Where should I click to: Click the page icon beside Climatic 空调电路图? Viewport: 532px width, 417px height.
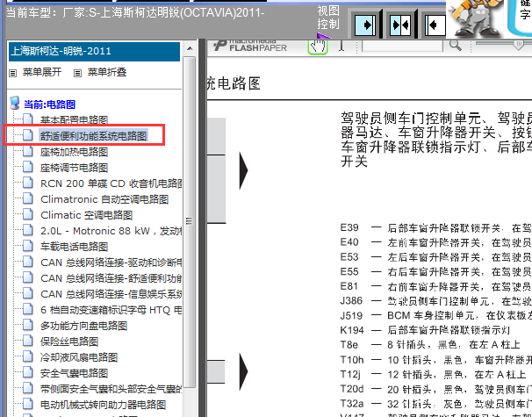(x=28, y=214)
